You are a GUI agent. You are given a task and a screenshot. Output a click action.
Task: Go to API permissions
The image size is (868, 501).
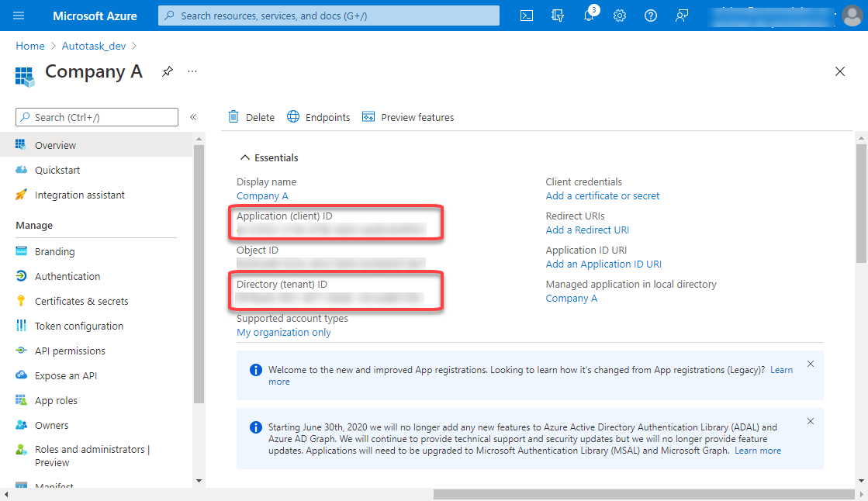70,351
